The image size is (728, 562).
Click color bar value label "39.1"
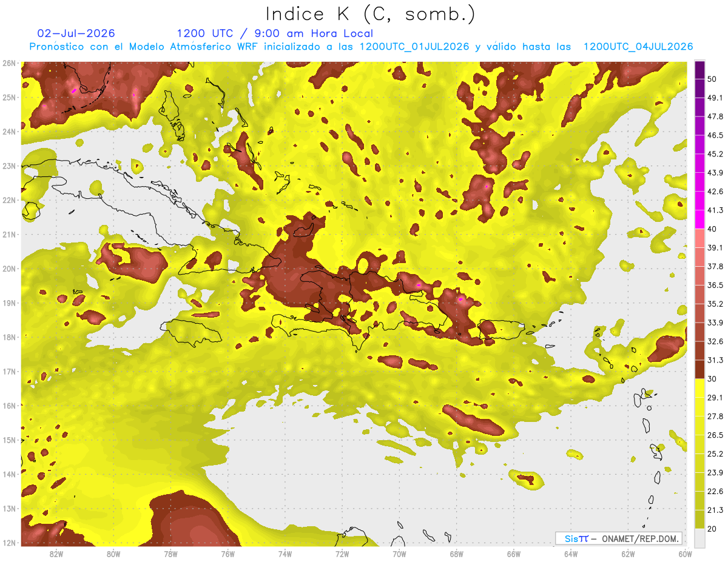[715, 247]
